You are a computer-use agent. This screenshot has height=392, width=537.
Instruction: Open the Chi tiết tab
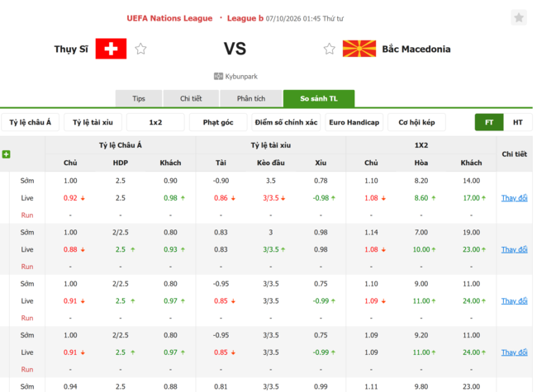(191, 98)
